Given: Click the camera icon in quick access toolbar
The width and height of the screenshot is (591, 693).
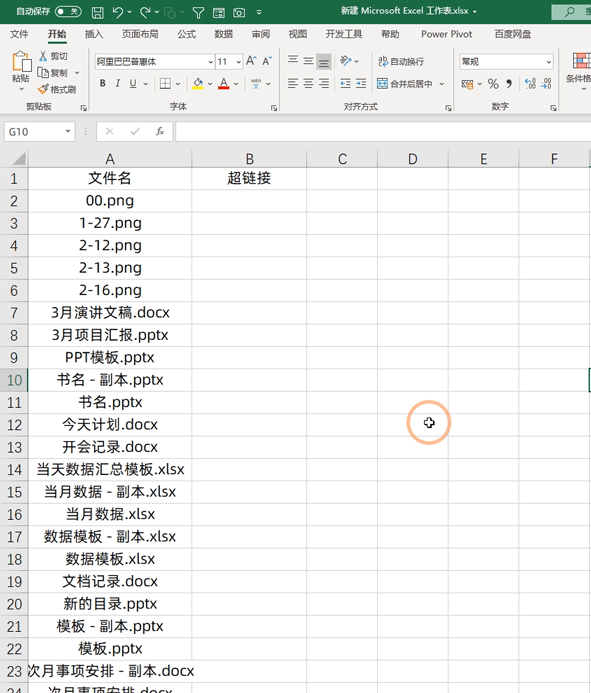Looking at the screenshot, I should pos(239,13).
